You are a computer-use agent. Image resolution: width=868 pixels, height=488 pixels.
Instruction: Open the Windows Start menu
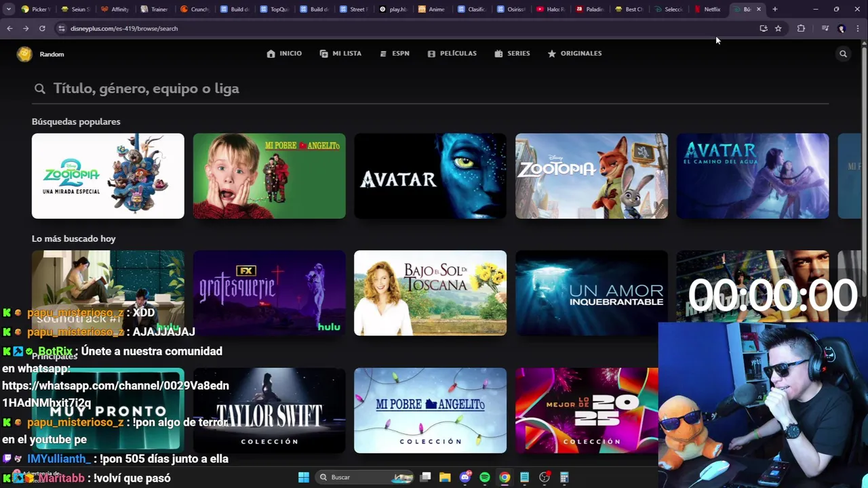[304, 477]
